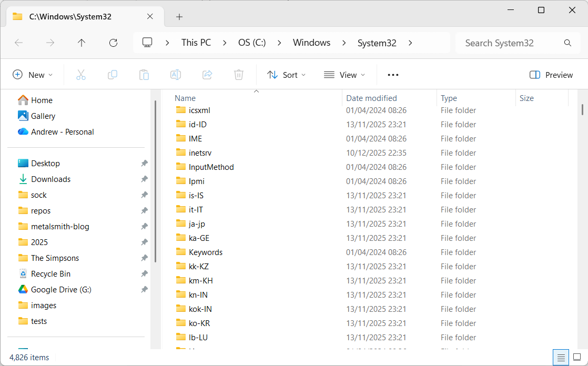Click the pin icon beside repos
This screenshot has height=366, width=588.
[x=145, y=211]
